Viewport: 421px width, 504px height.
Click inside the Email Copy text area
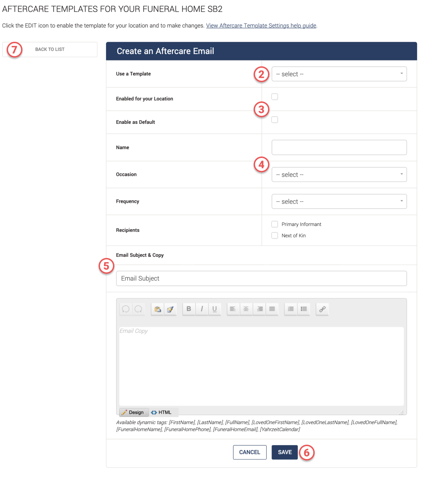pos(261,366)
